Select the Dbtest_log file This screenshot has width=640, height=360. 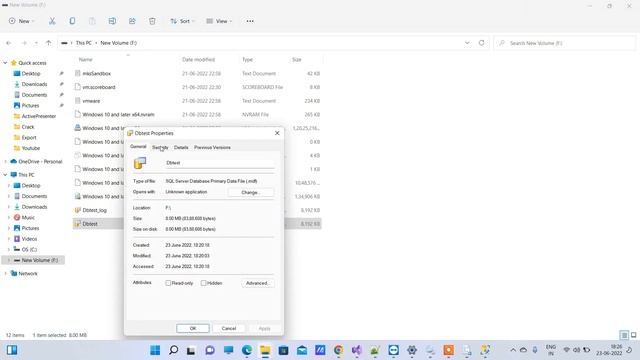click(94, 210)
